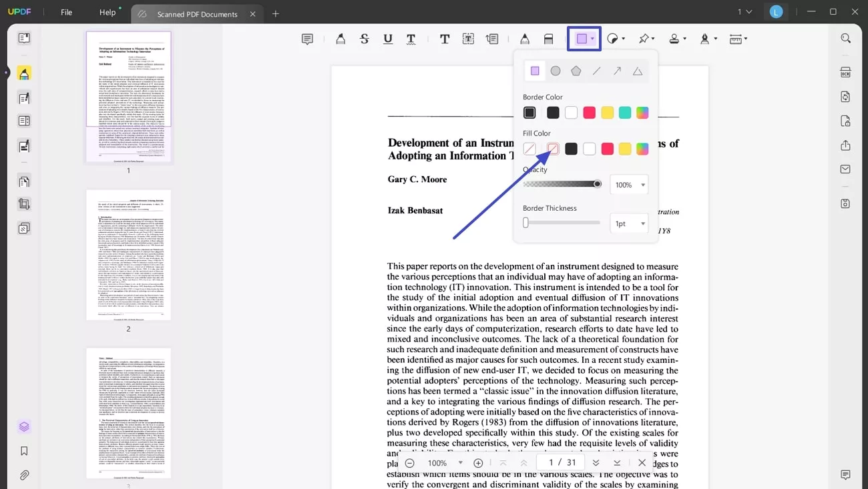The height and width of the screenshot is (489, 868).
Task: Zoom out with the minus button
Action: 409,463
